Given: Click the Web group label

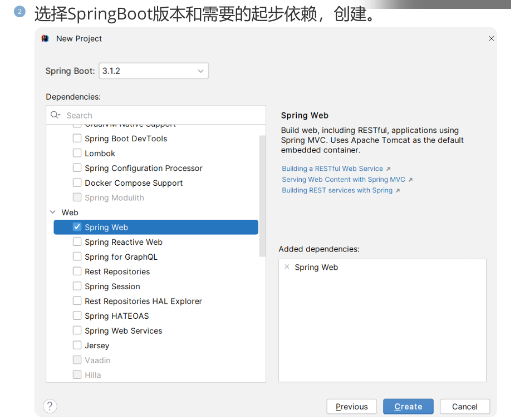Looking at the screenshot, I should 70,213.
